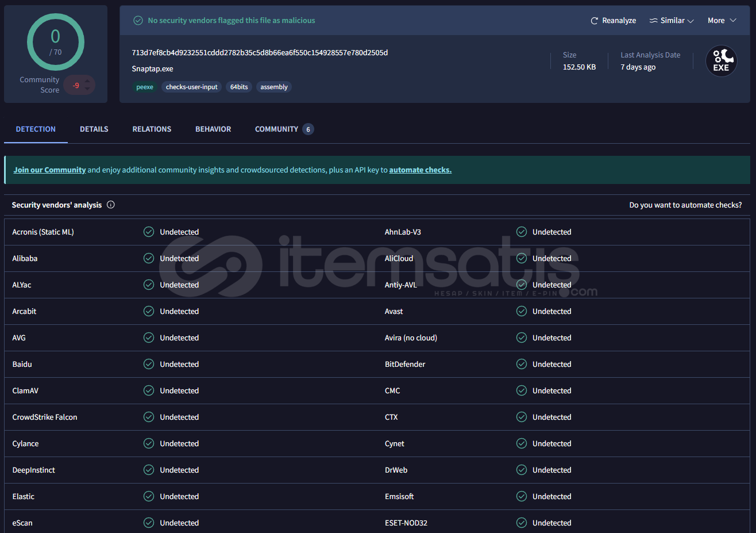Select the DeepInstinct vendor name
756x533 pixels.
[34, 470]
